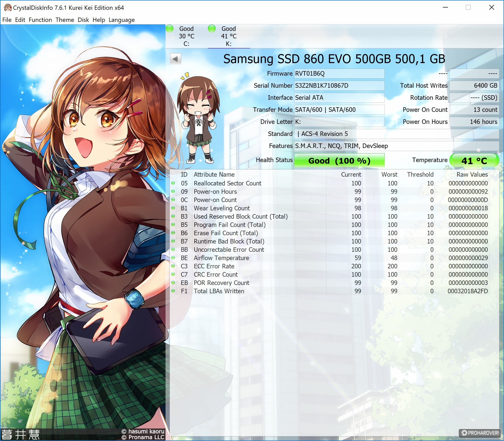Image resolution: width=504 pixels, height=441 pixels.
Task: Open the Edit menu
Action: pyautogui.click(x=20, y=20)
